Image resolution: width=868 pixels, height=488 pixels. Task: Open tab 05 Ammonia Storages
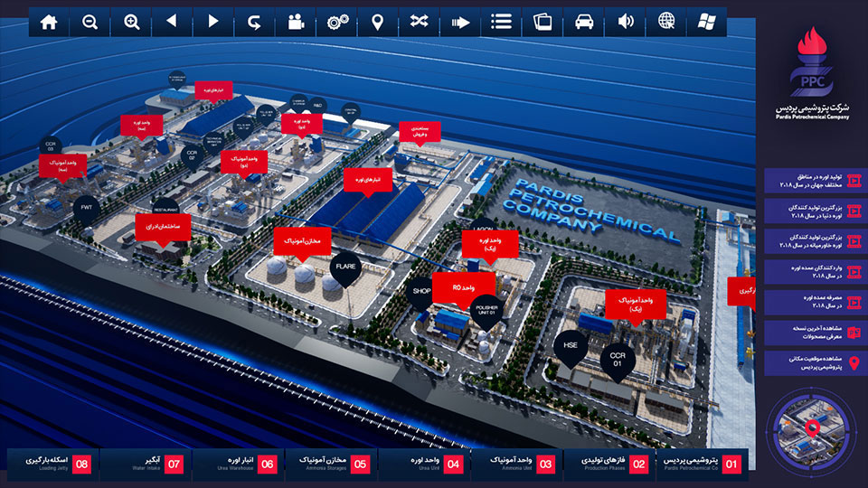point(331,465)
